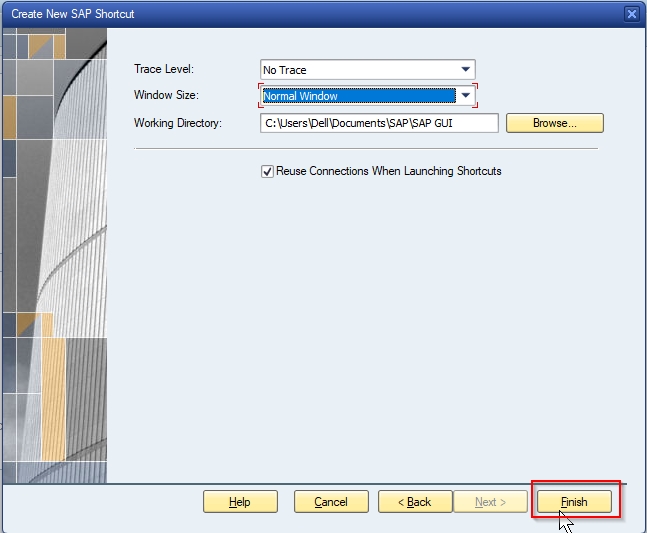Expand the Window Size dropdown arrow
647x533 pixels.
(465, 96)
